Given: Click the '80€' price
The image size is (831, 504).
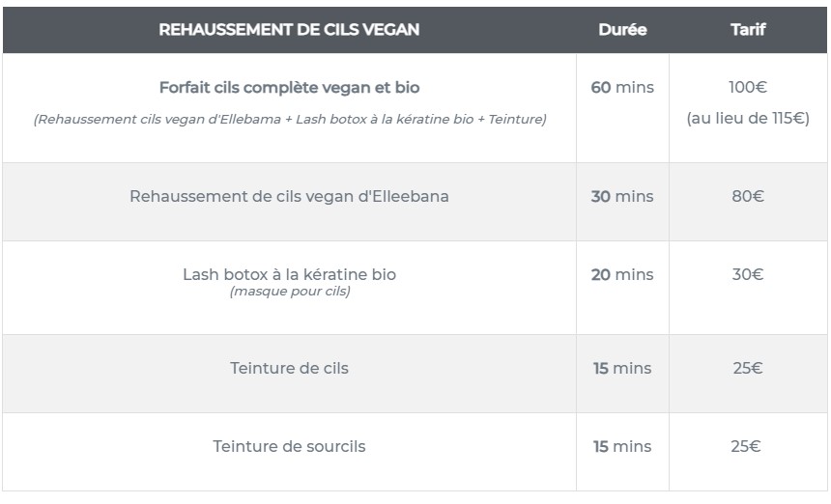Looking at the screenshot, I should click(x=747, y=197).
